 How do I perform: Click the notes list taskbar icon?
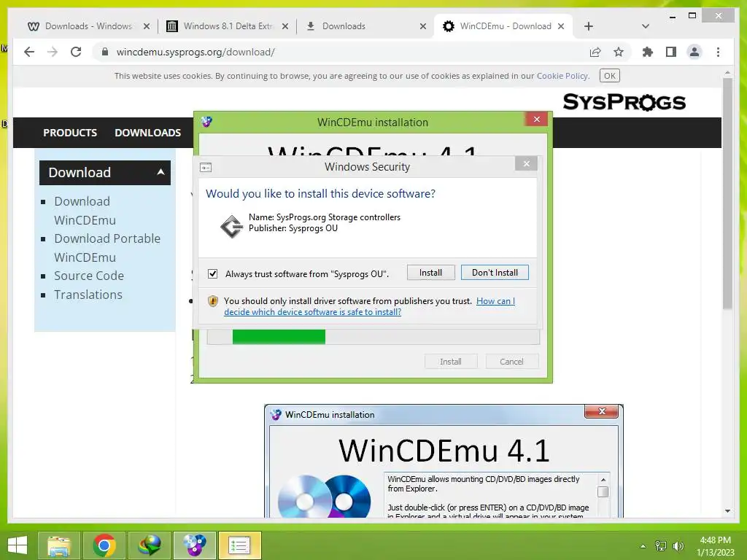239,545
